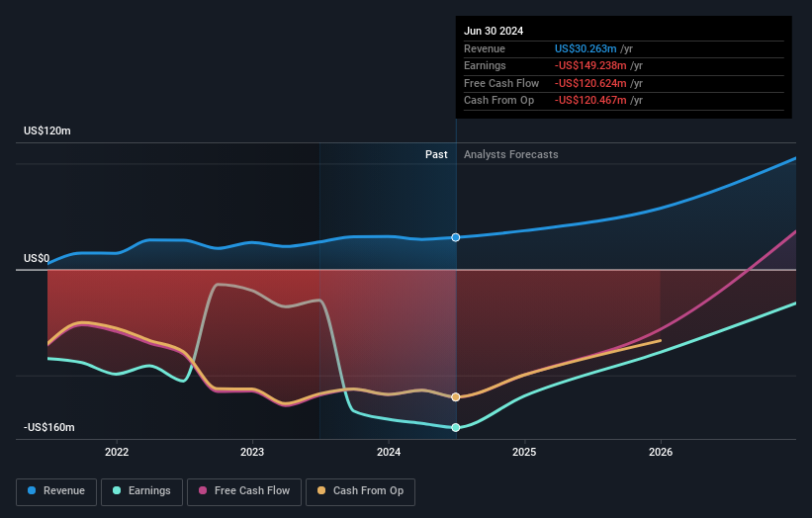
Task: Toggle the Revenue legend button
Action: pyautogui.click(x=56, y=491)
